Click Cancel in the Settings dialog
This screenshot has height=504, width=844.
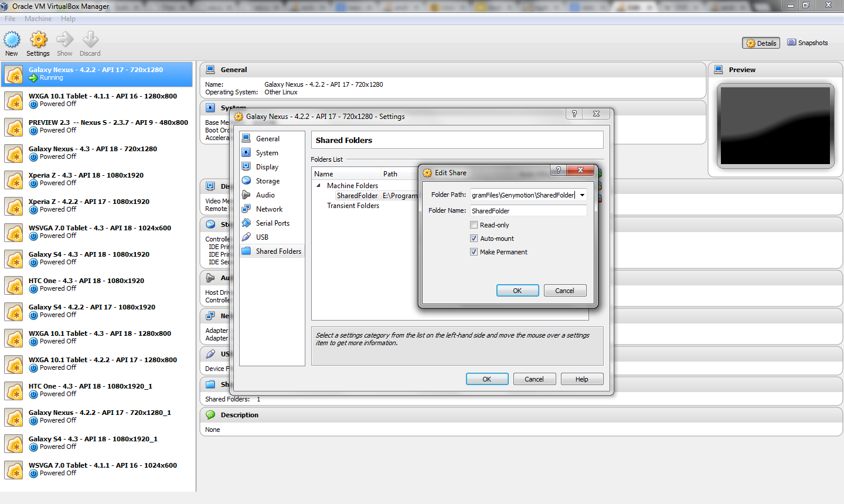[x=535, y=379]
